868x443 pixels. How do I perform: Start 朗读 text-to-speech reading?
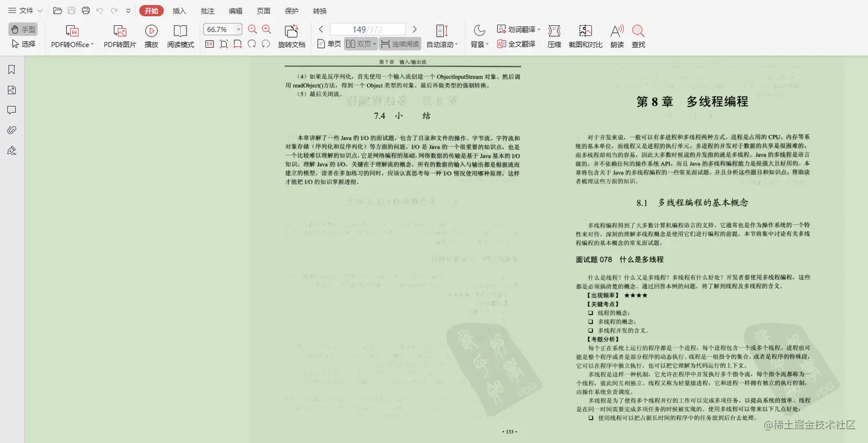pyautogui.click(x=617, y=37)
